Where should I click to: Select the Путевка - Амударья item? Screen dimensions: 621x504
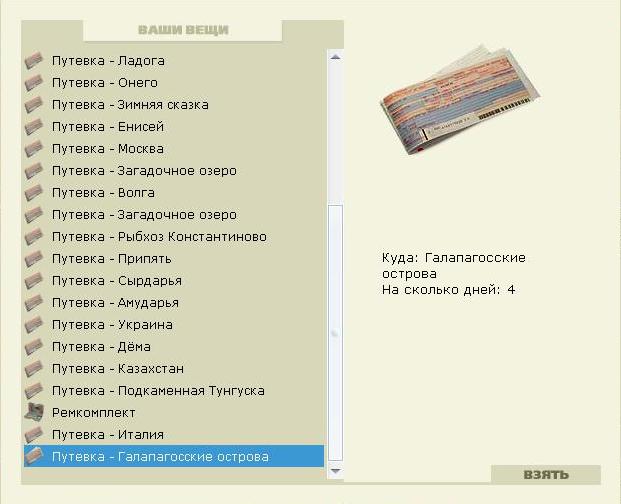click(x=174, y=302)
